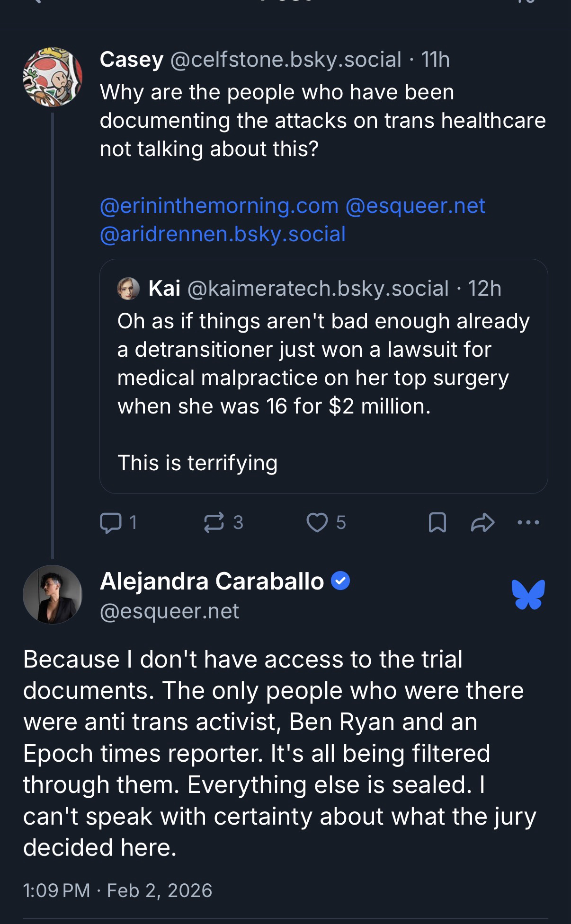Click the 1:09 PM Feb 2, 2026 timestamp

[x=117, y=890]
